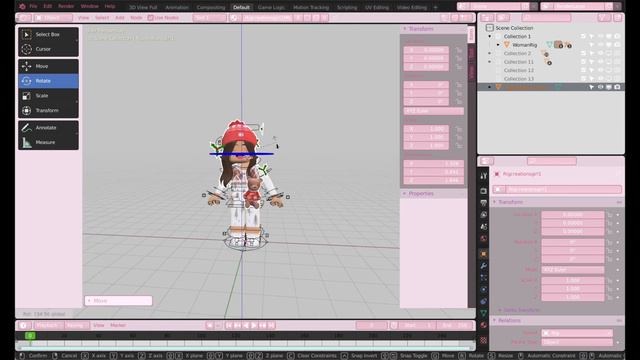Select the Select Box tool
640x360 pixels.
[x=48, y=35]
